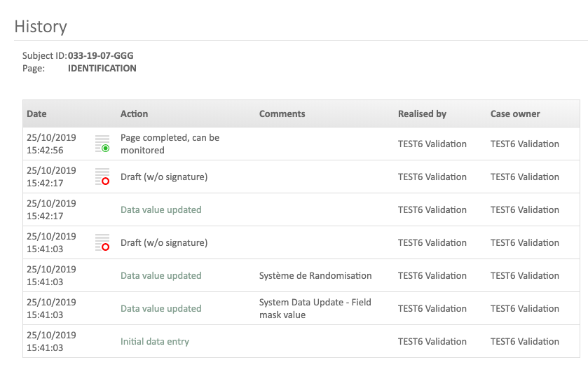Click the 'Realised by' column header
588x386 pixels.
(x=422, y=113)
